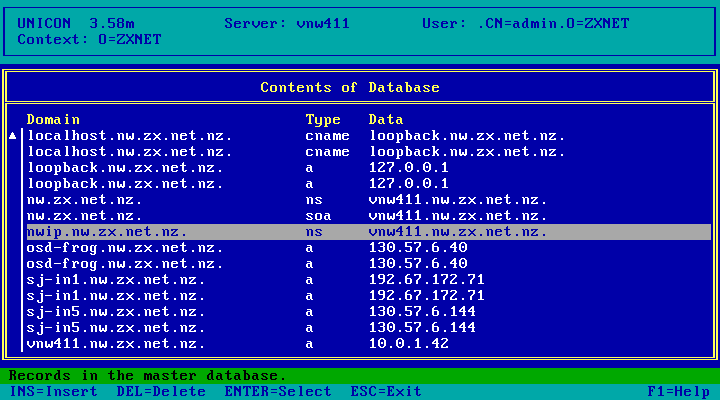Choose second sj-in5.nw.zx.net.nz. record
This screenshot has width=720, height=400.
(369, 328)
